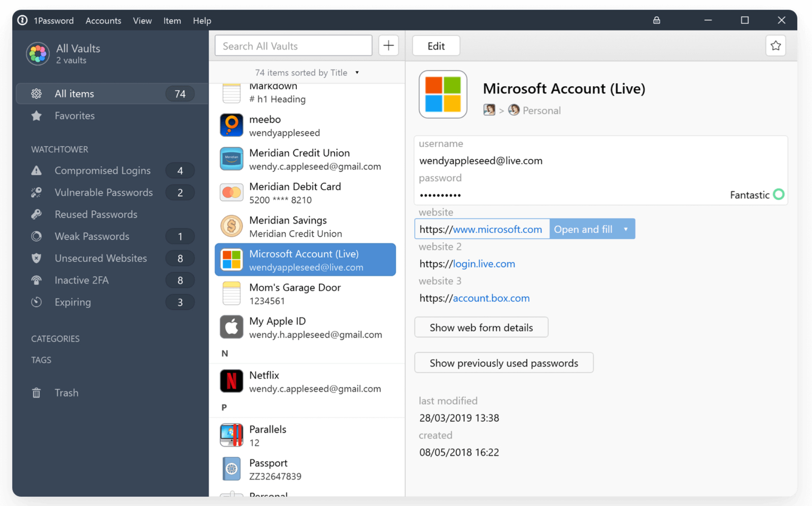This screenshot has height=506, width=812.
Task: Open the Item menu
Action: tap(172, 21)
